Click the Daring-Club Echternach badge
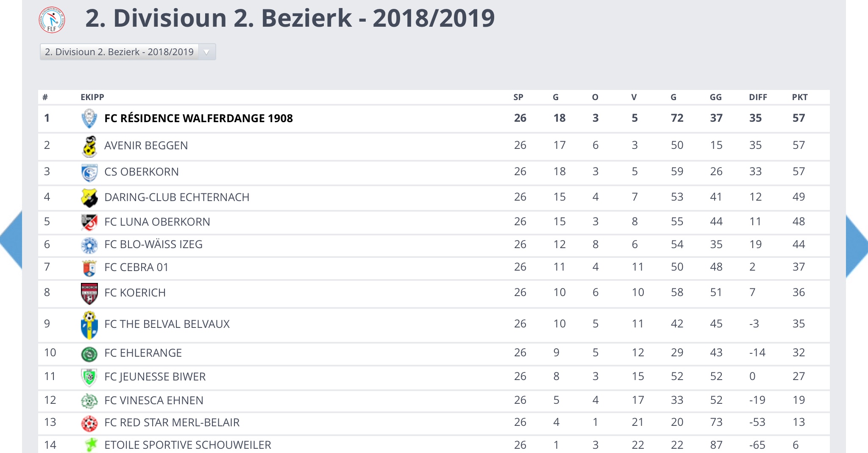This screenshot has height=453, width=868. click(89, 197)
